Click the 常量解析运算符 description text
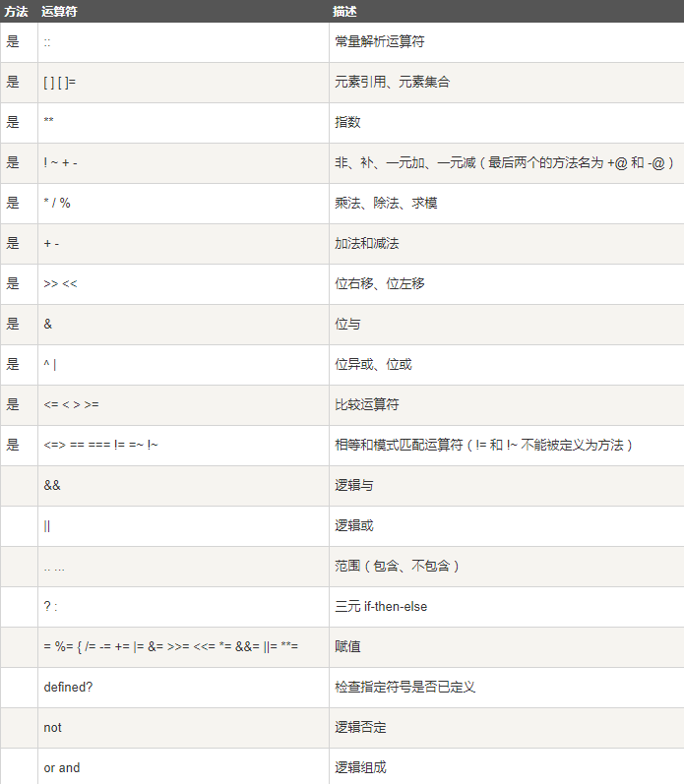The height and width of the screenshot is (784, 684). point(380,42)
